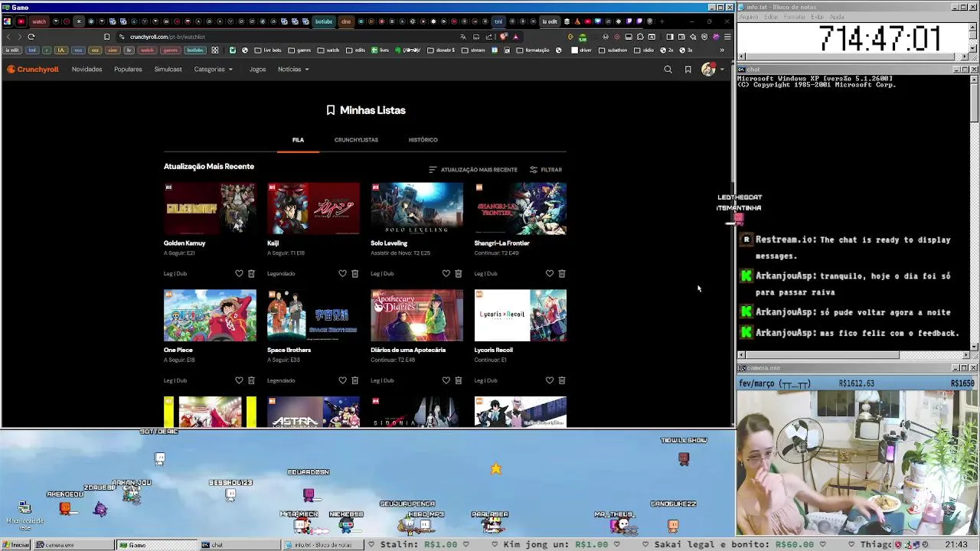Open the Golden Kamuy thumbnail
Image resolution: width=980 pixels, height=551 pixels.
tap(210, 208)
